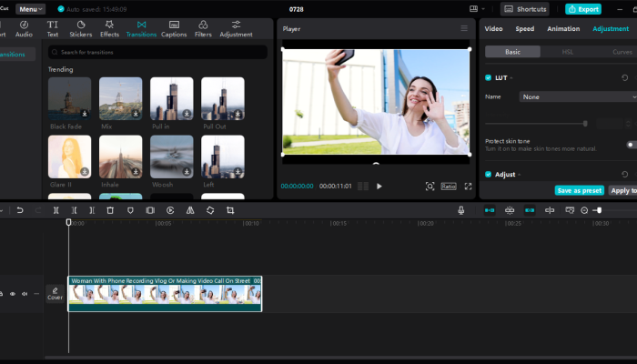Enter fullscreen preview in Player
637x364 pixels.
[469, 186]
